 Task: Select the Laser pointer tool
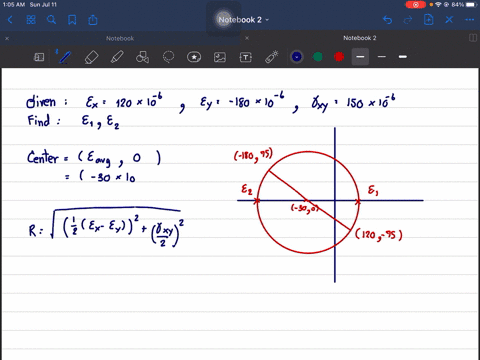(x=271, y=57)
